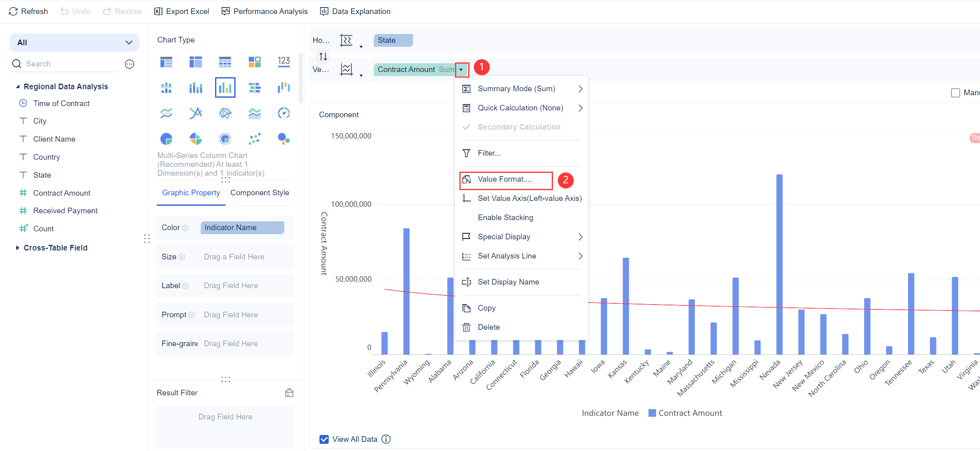Select the scatter plot chart icon
This screenshot has height=451, width=980.
(255, 139)
